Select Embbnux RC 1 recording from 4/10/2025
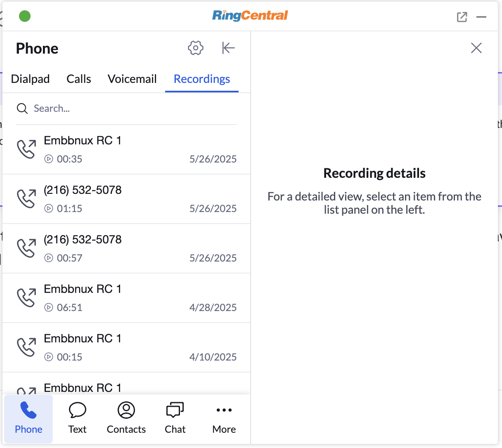The width and height of the screenshot is (502, 448). pyautogui.click(x=126, y=347)
